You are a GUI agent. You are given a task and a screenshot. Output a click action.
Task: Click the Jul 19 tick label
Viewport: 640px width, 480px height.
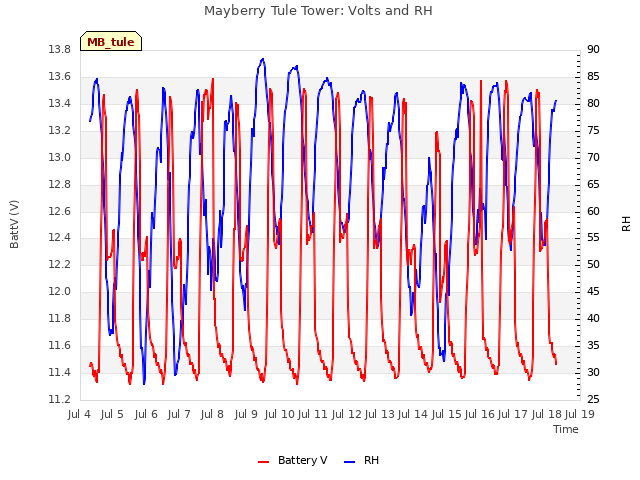580,414
